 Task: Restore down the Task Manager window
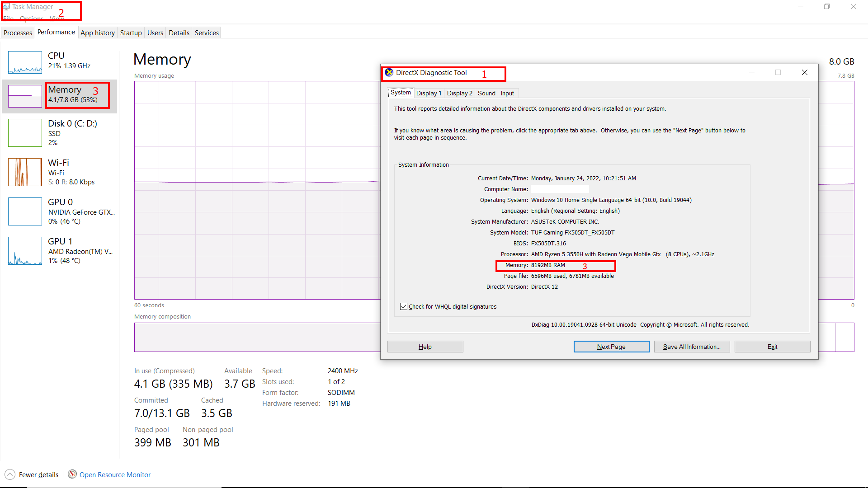(827, 7)
